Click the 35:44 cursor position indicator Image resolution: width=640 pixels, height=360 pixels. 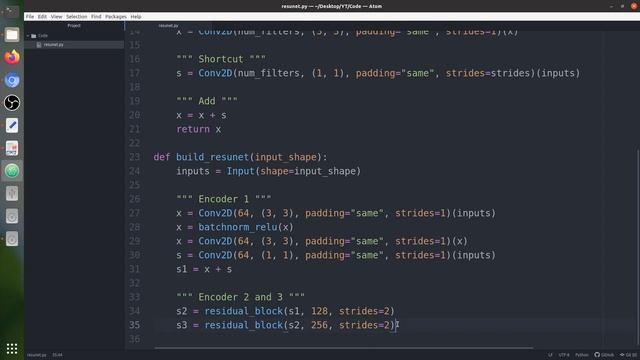point(58,355)
